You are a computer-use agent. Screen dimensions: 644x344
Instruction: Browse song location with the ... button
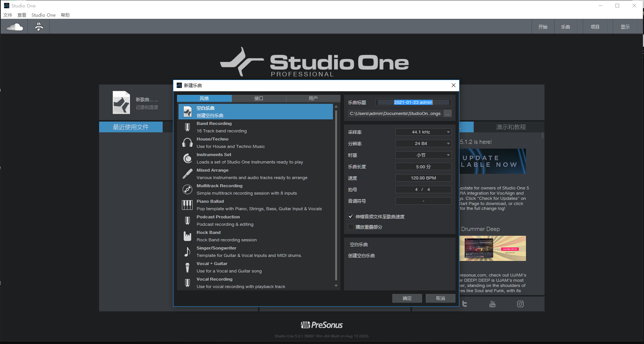click(x=448, y=113)
